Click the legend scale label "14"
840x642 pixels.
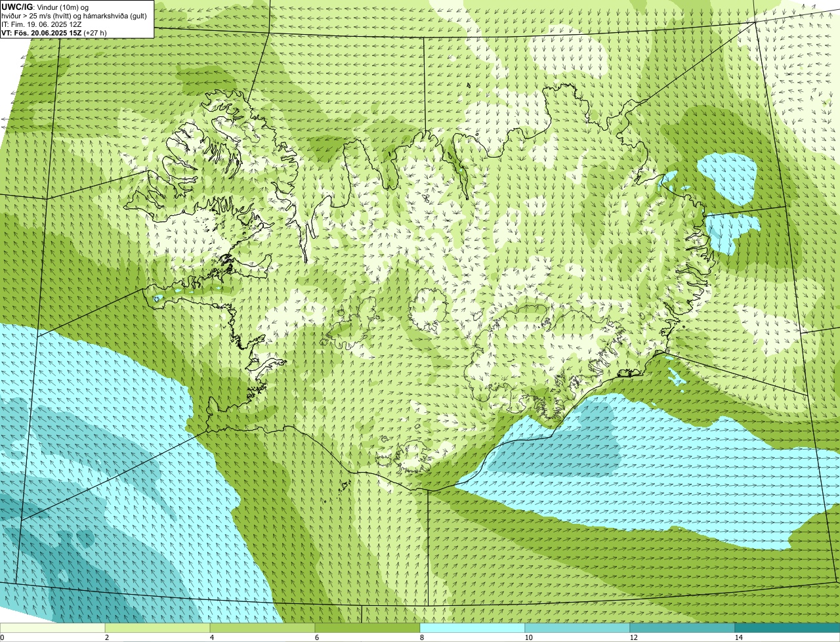pyautogui.click(x=738, y=637)
